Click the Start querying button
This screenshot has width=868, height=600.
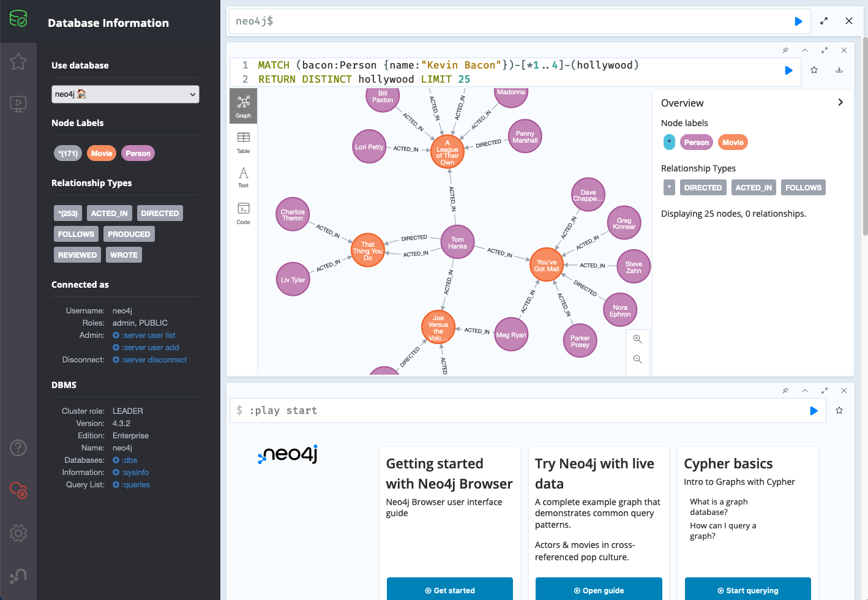pos(748,590)
